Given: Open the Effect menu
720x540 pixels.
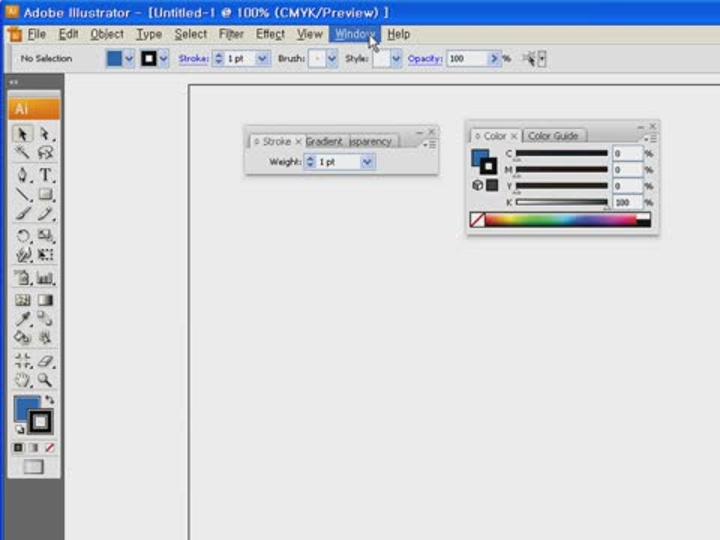Looking at the screenshot, I should click(x=270, y=34).
